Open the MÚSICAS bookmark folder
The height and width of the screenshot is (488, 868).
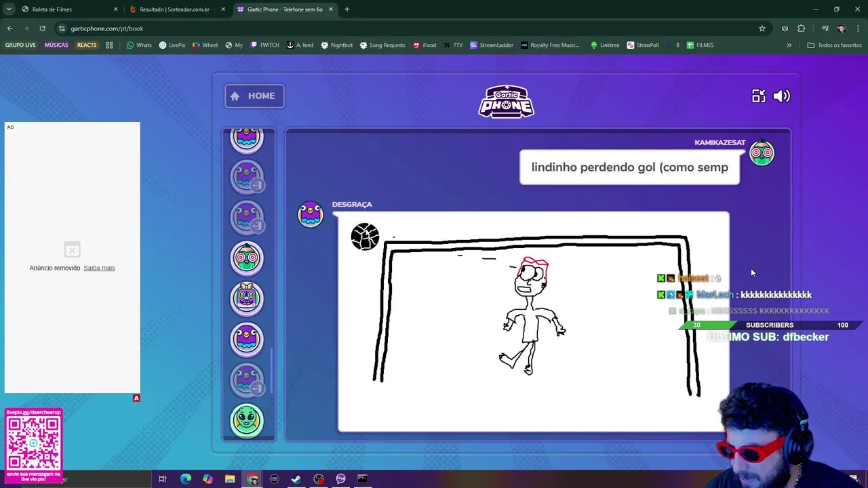coord(56,45)
